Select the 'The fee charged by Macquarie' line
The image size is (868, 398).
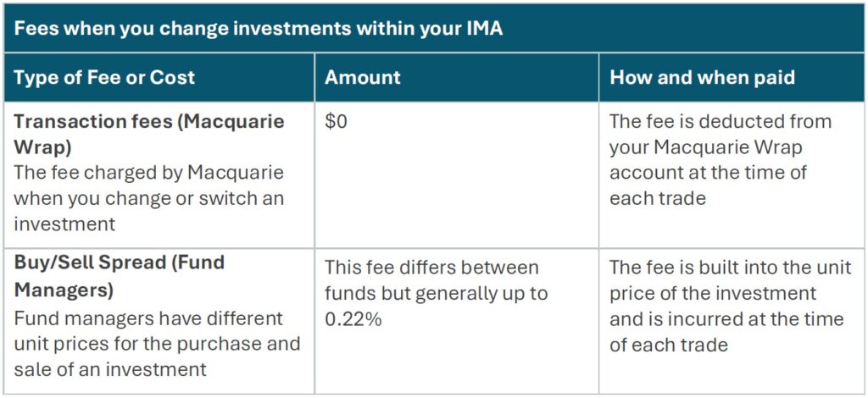pyautogui.click(x=148, y=174)
